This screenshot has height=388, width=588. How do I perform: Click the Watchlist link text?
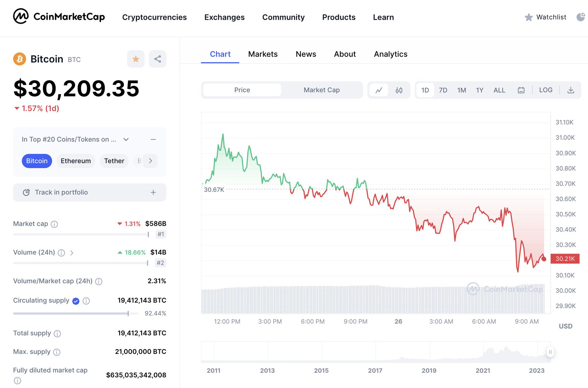[551, 17]
